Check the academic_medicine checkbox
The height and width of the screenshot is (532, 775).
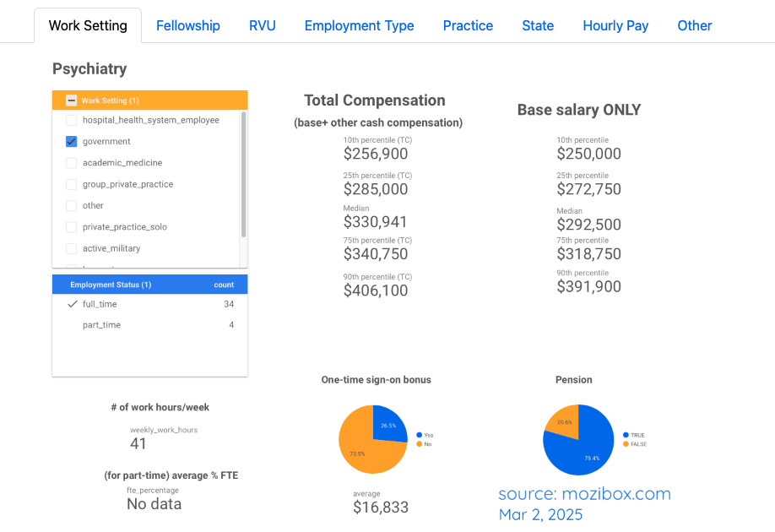click(x=72, y=163)
